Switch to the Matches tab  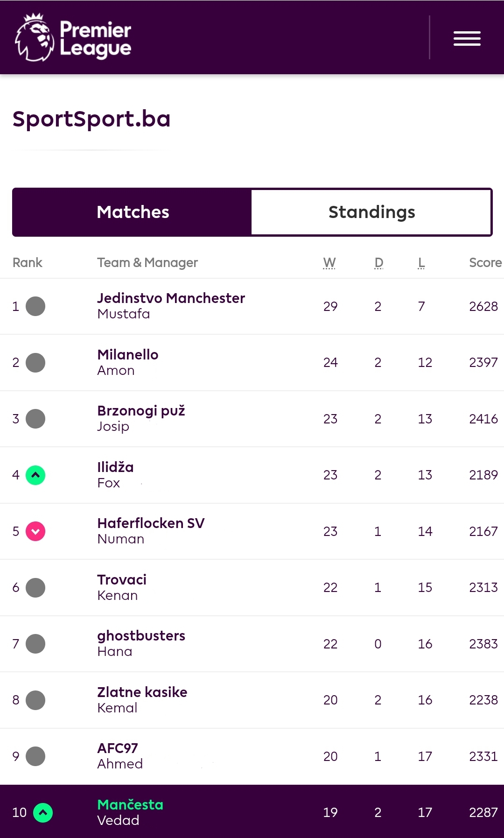133,212
